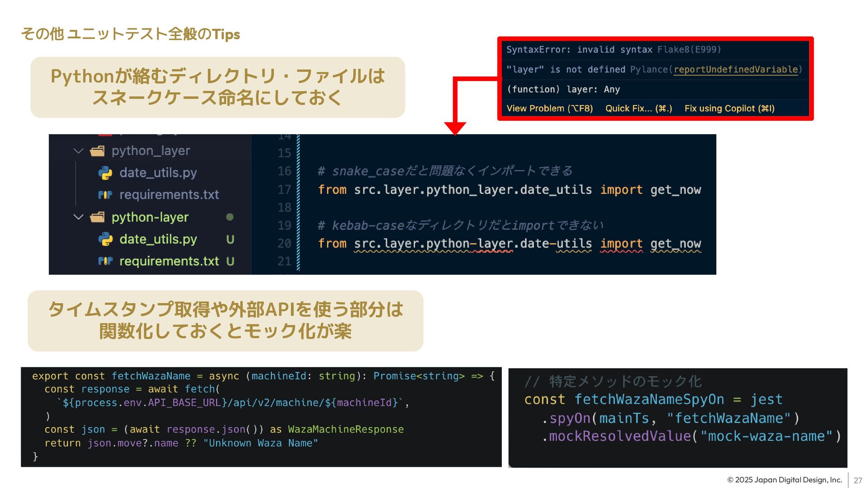Click the kebab-case comment on line 19
The width and height of the screenshot is (868, 488).
pos(461,225)
